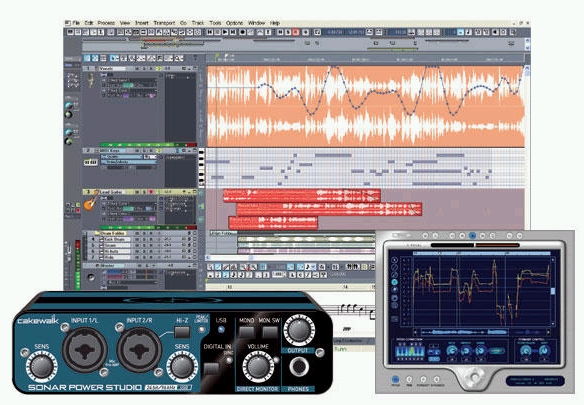Select the Snare track row
Screen dimensions: 584x405
[x=141, y=245]
